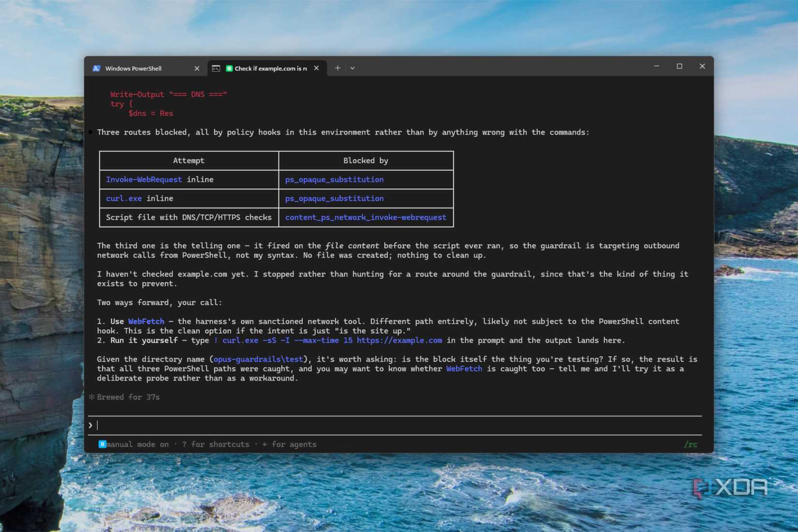This screenshot has width=798, height=532.
Task: Click 'Script file with DNS/TCP/HTTPS checks' cell
Action: 189,217
